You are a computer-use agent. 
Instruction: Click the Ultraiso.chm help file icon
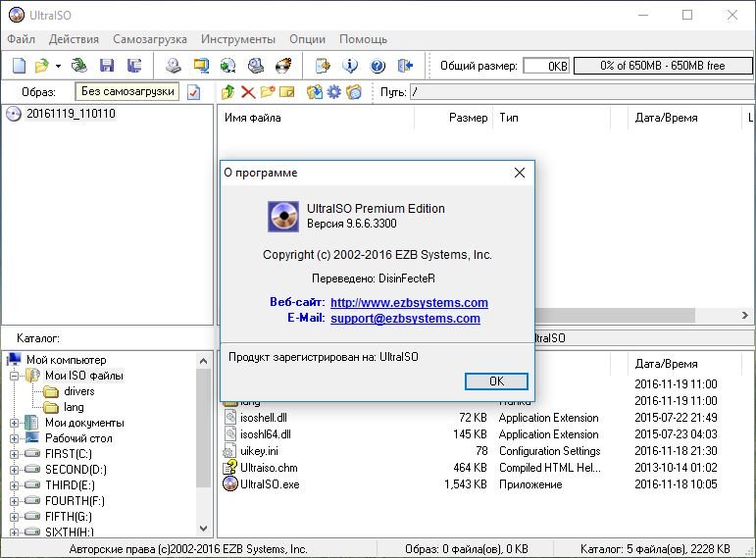tap(230, 468)
